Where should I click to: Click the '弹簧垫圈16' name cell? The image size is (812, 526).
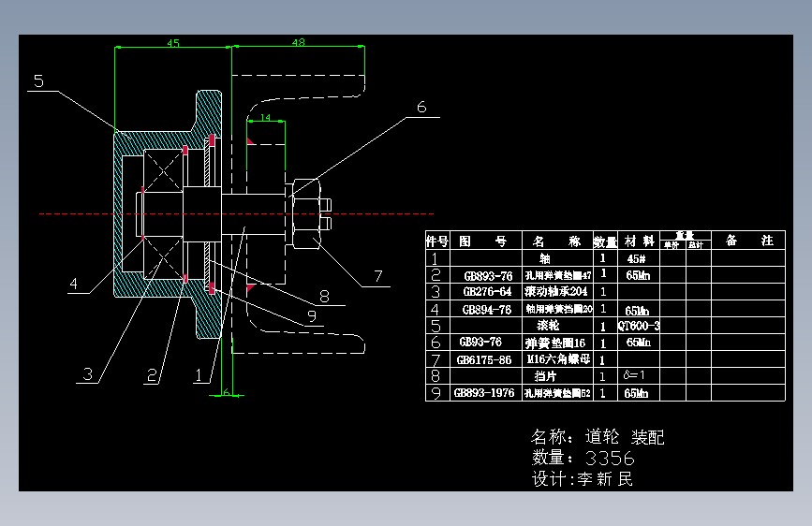coord(555,343)
